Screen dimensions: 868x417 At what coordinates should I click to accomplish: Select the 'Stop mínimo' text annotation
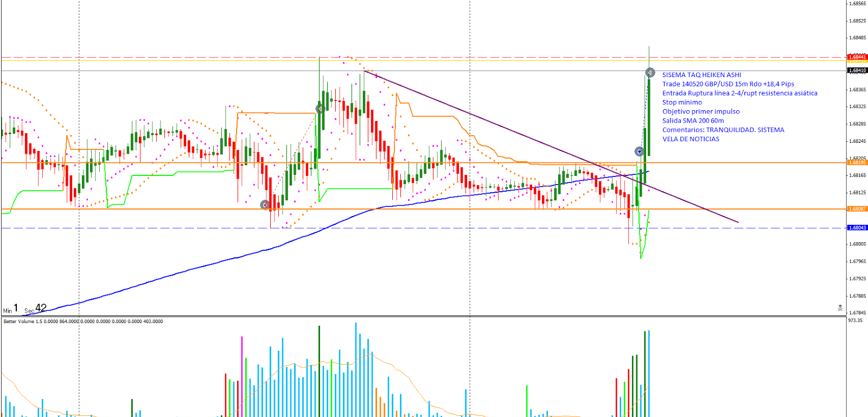[x=682, y=103]
